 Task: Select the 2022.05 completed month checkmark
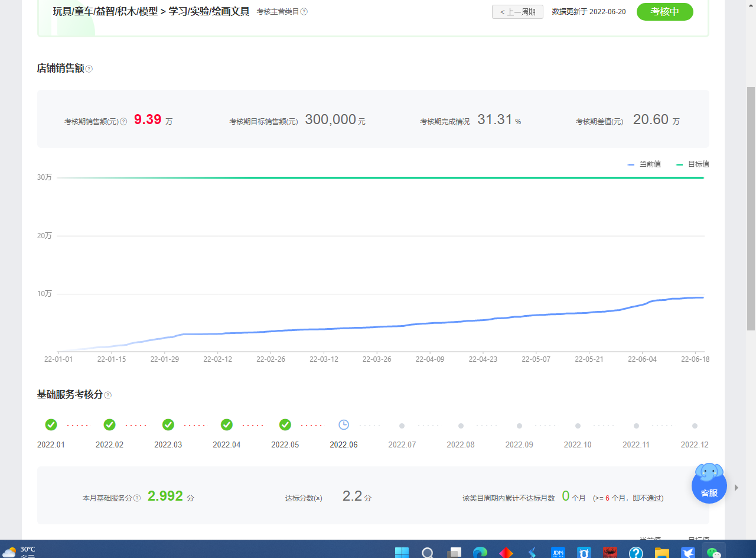pyautogui.click(x=285, y=425)
